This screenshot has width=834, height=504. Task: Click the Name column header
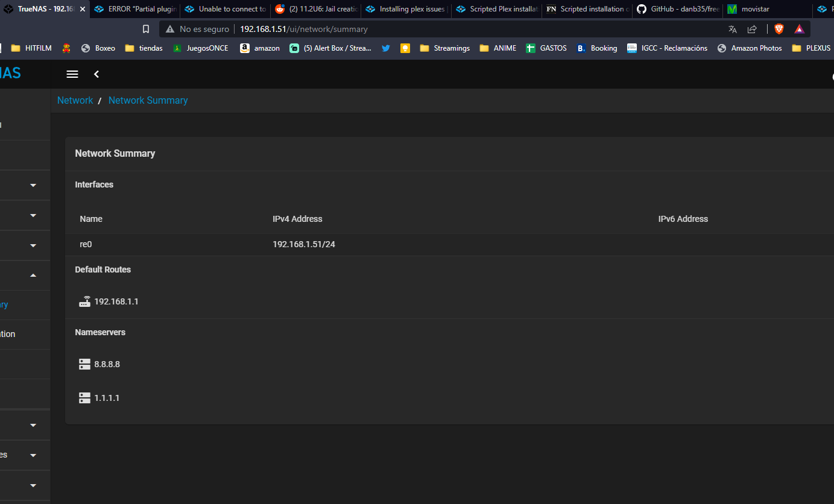(91, 219)
